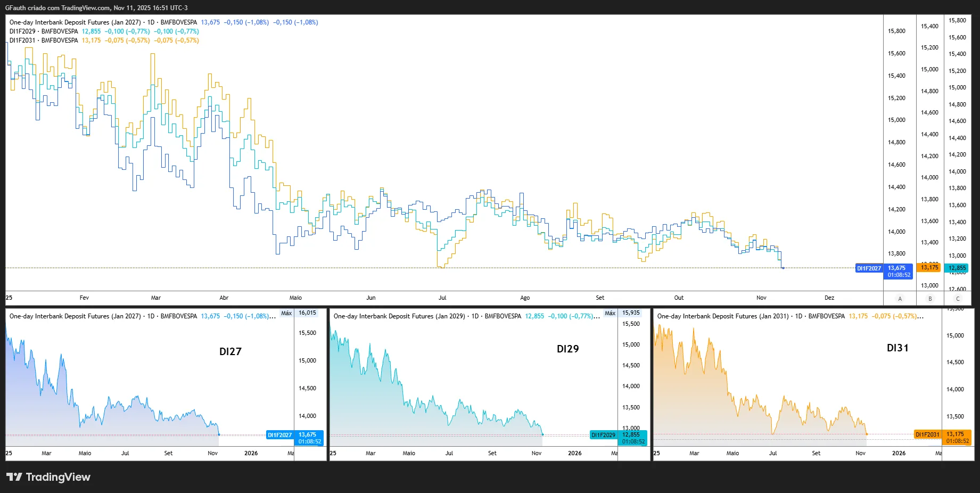
Task: Click the DI1F2027 label in the DI27 chart
Action: click(x=279, y=435)
